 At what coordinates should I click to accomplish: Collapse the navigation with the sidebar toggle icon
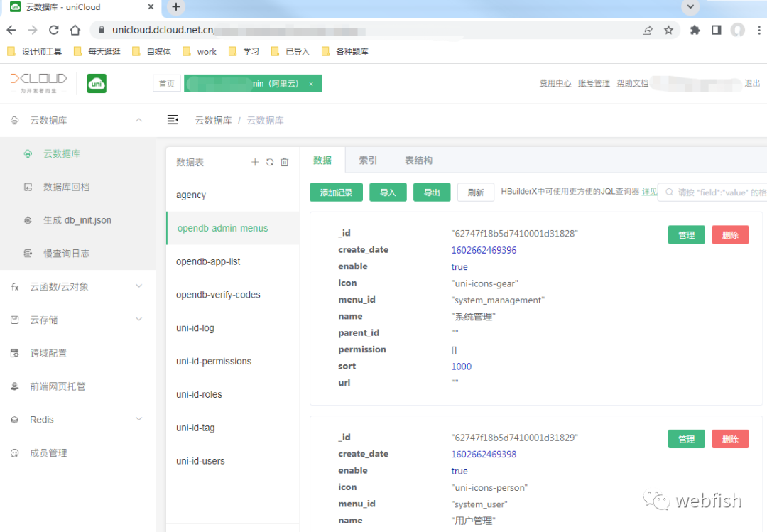coord(173,120)
